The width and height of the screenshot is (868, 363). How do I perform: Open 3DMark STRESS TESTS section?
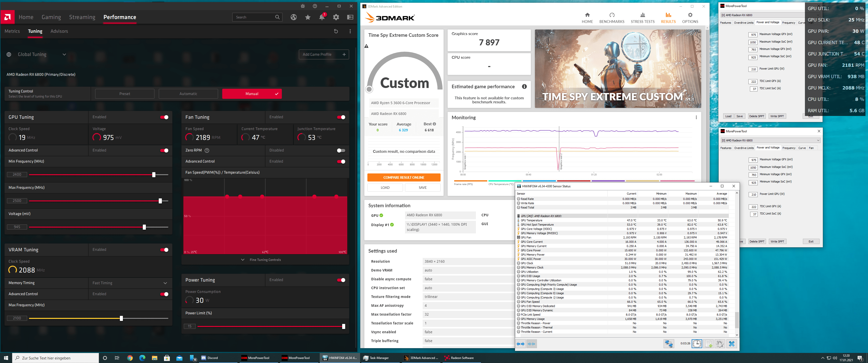[x=642, y=18]
